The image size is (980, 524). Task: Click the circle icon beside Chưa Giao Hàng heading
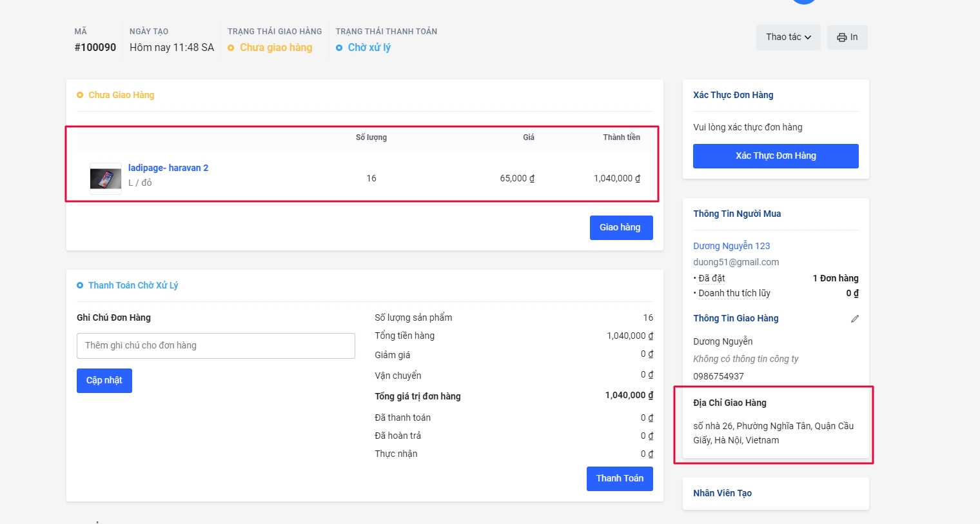coord(80,95)
